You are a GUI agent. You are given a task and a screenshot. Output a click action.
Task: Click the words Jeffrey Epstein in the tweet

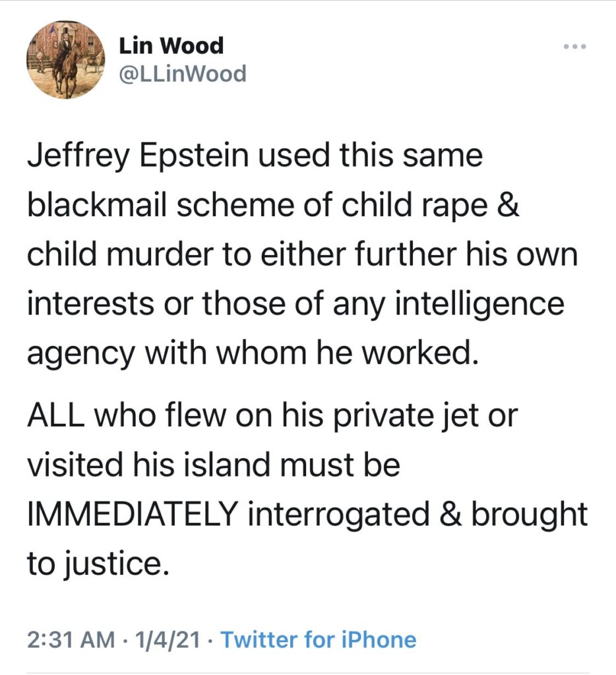point(139,158)
